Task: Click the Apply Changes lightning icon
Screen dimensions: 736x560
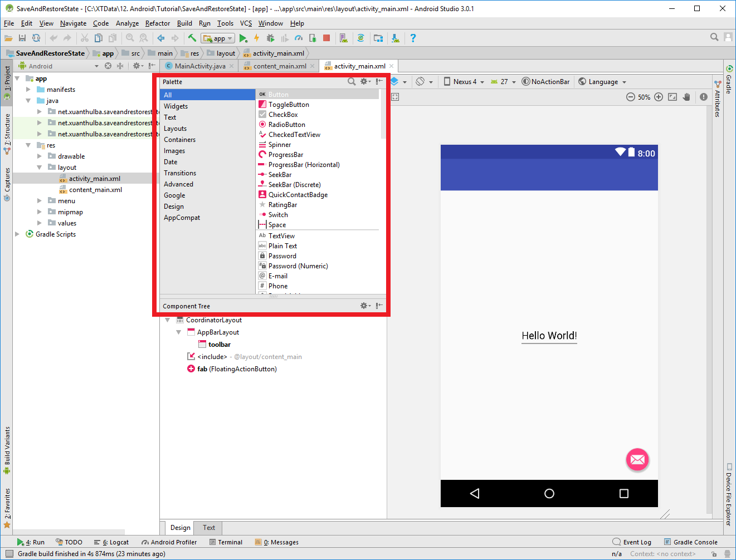Action: [256, 38]
